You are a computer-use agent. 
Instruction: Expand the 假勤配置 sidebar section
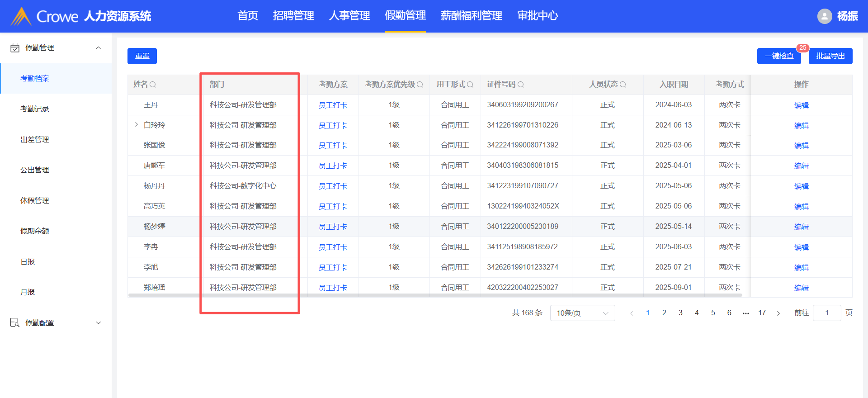pyautogui.click(x=98, y=323)
